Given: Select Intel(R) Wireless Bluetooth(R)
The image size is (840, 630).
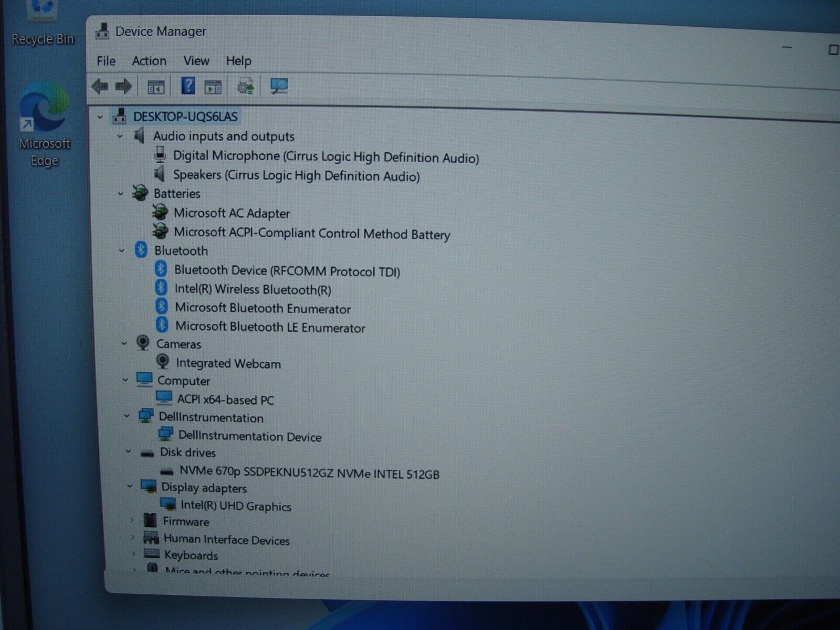Looking at the screenshot, I should pyautogui.click(x=253, y=289).
